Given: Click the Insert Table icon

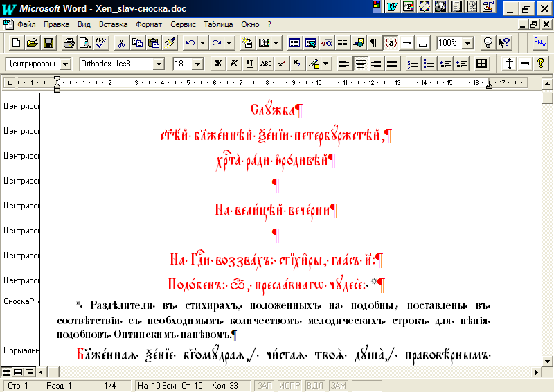Looking at the screenshot, I should click(294, 43).
